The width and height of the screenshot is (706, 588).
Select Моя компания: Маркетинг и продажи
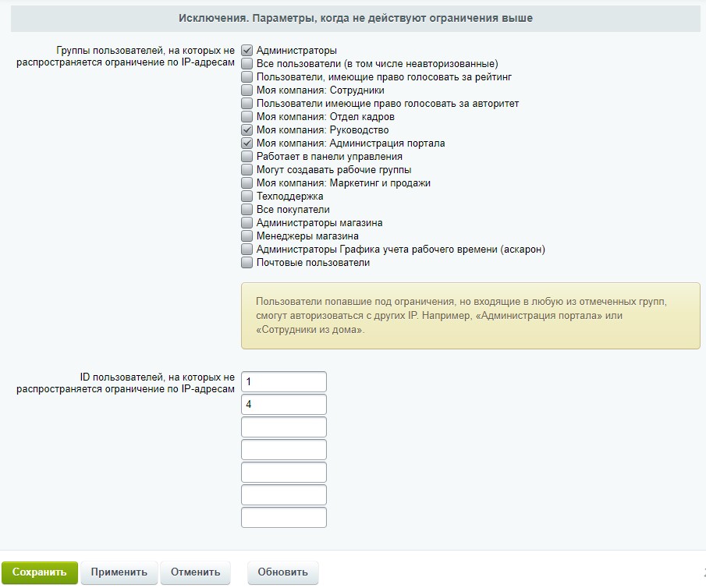pos(246,182)
